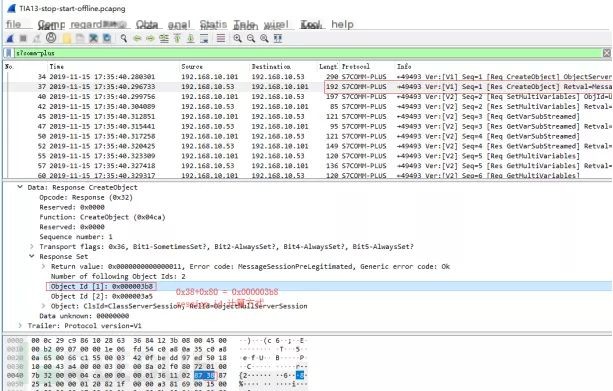The height and width of the screenshot is (391, 613).
Task: Sort by the Info column header
Action: tap(404, 66)
